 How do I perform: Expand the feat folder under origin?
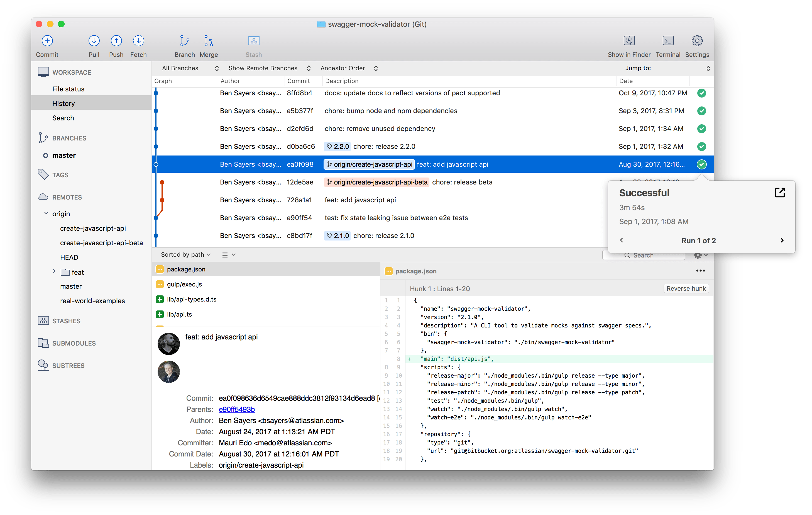coord(54,271)
